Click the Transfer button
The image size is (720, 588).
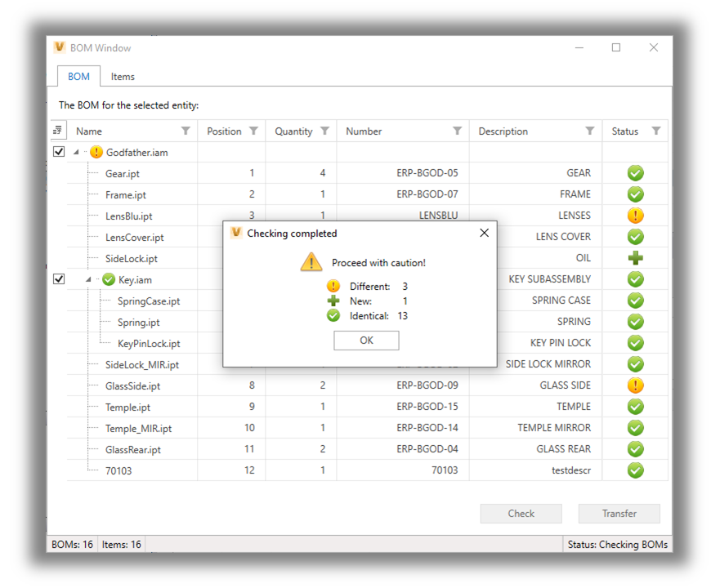619,513
